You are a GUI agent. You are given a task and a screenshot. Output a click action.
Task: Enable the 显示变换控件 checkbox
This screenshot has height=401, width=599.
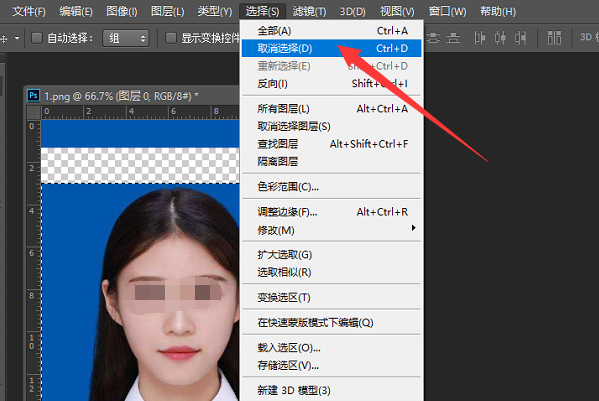click(171, 38)
